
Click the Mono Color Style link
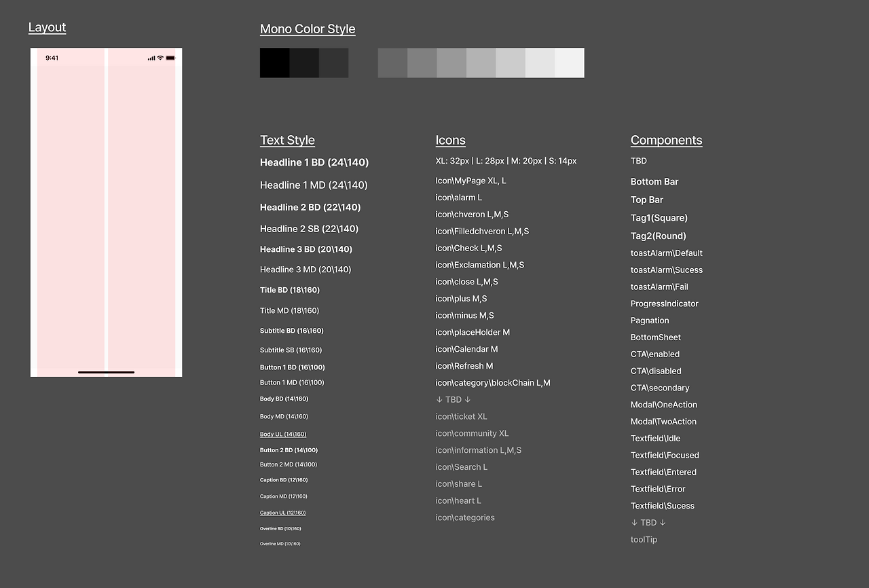coord(308,29)
